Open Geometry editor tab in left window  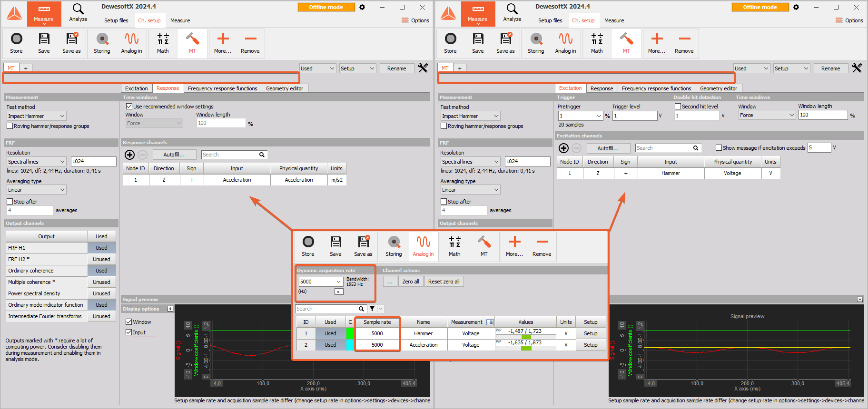pos(285,88)
